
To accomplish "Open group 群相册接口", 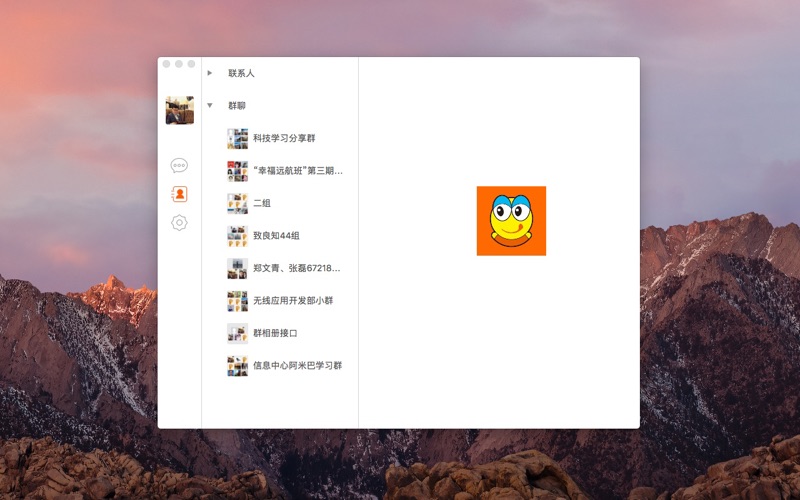I will [x=280, y=333].
